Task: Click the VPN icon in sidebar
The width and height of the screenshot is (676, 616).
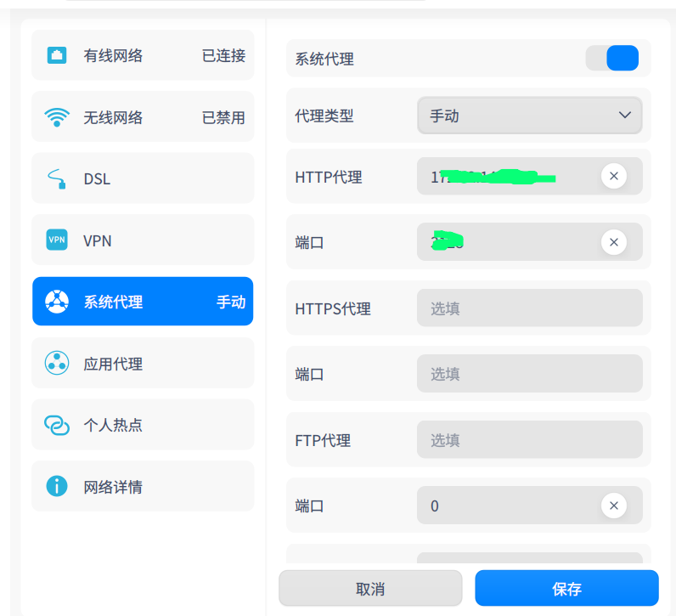Action: [57, 240]
